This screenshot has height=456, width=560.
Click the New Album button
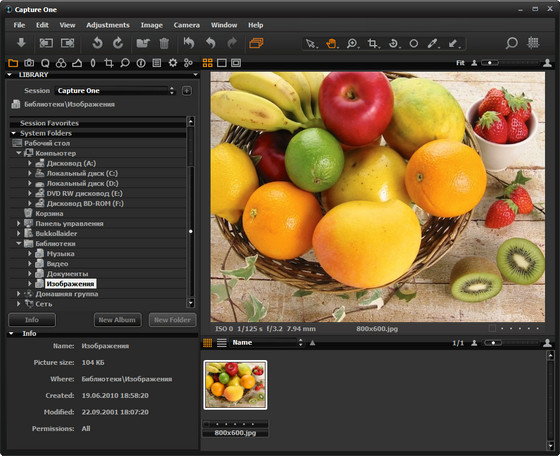(x=117, y=320)
